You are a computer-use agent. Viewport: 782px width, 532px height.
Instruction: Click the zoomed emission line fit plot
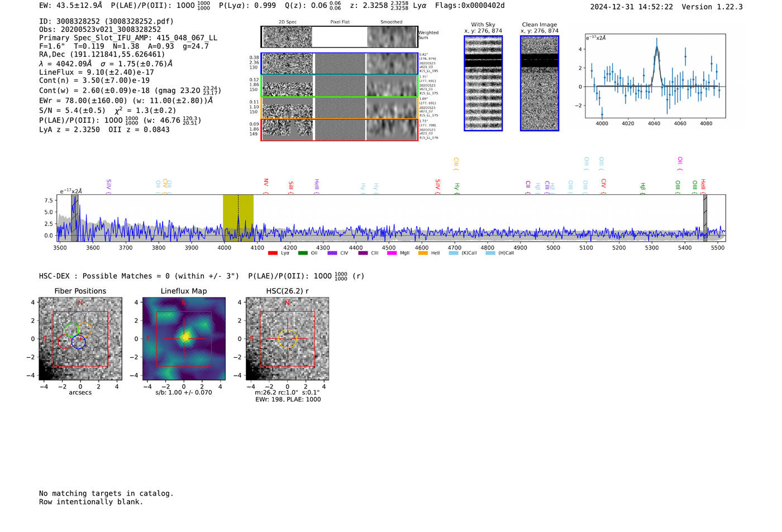(655, 76)
